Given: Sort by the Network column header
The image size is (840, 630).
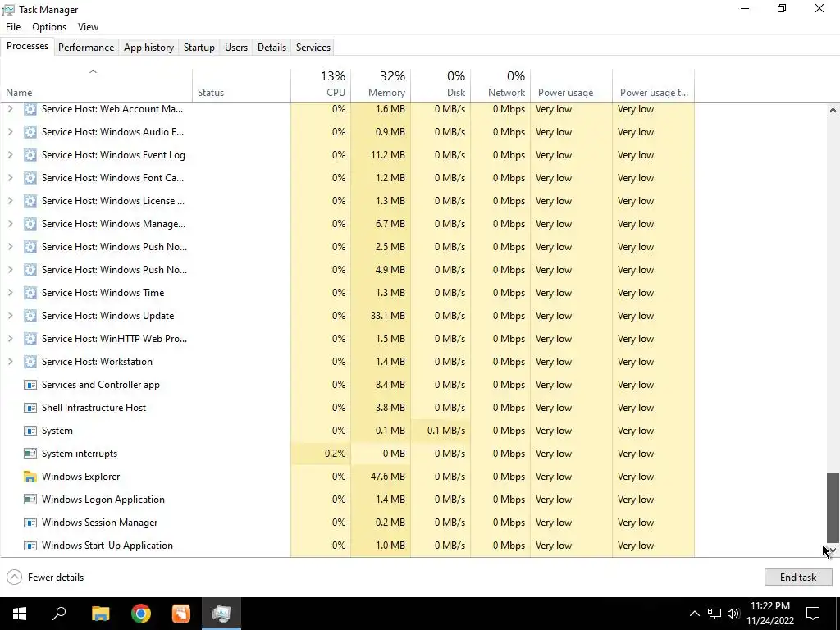Looking at the screenshot, I should tap(501, 84).
